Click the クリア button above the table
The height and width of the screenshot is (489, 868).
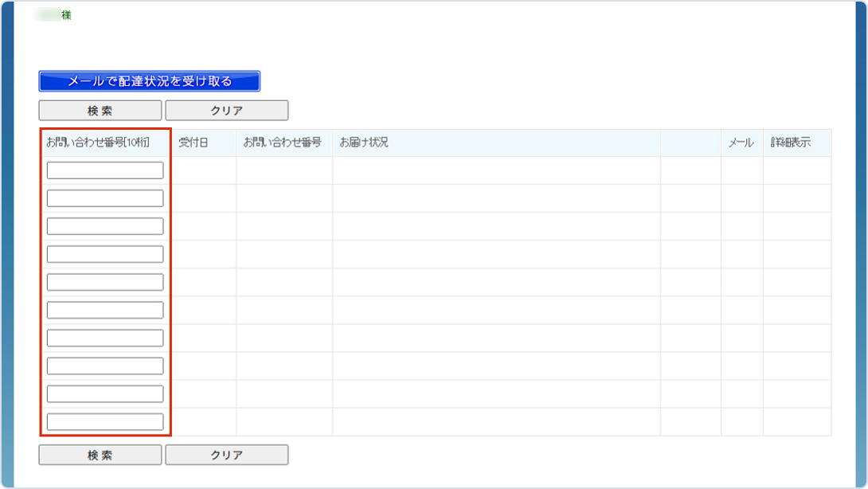coord(227,110)
